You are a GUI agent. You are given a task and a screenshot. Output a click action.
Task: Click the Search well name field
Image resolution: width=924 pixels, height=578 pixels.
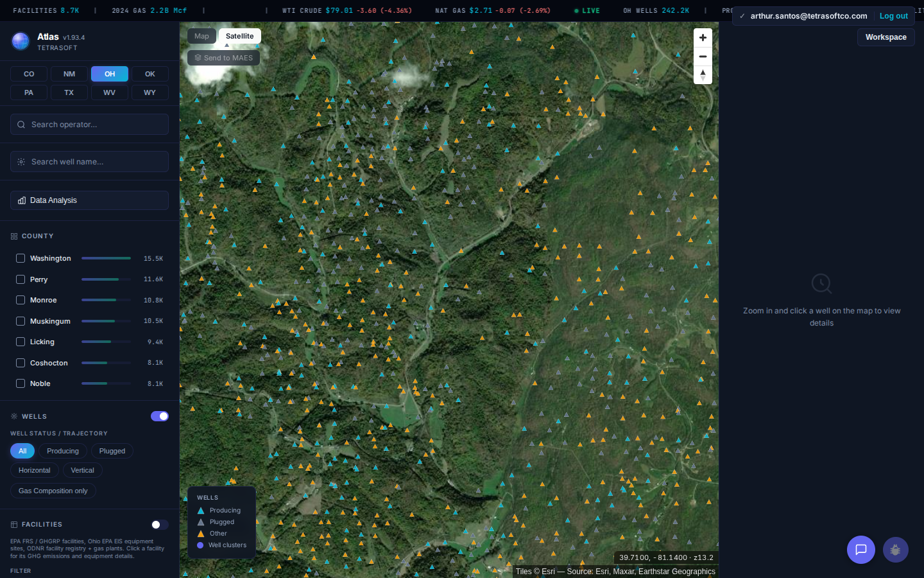(89, 162)
